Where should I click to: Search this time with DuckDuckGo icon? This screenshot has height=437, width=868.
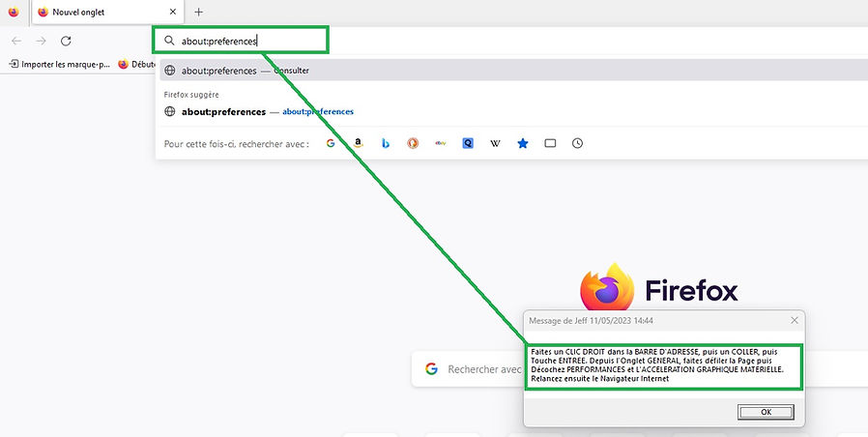[413, 143]
